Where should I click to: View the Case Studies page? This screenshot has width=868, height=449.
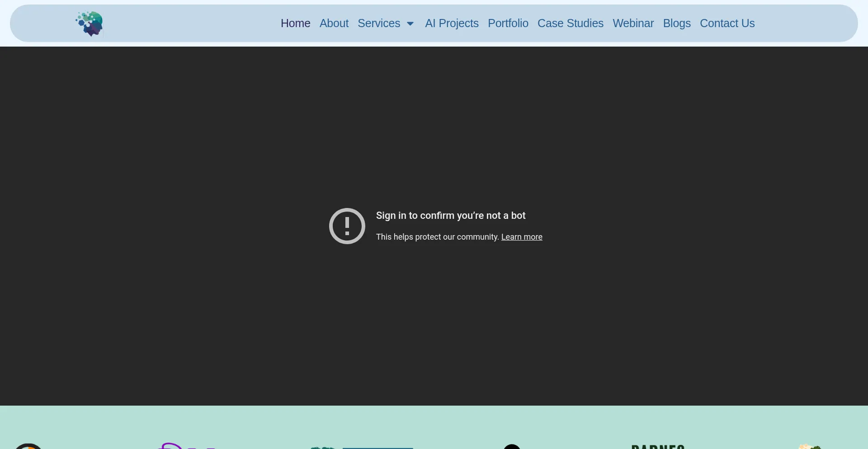click(570, 24)
